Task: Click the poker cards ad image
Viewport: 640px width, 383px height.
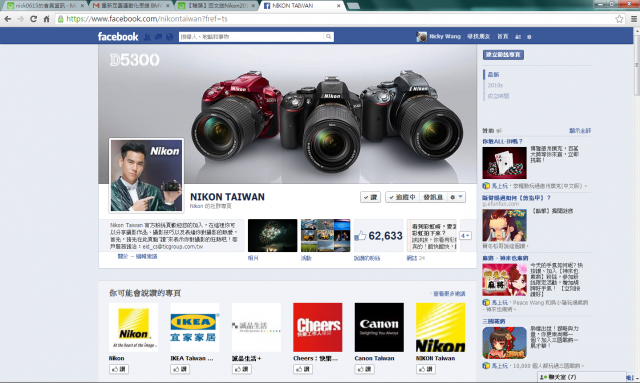Action: pos(504,163)
